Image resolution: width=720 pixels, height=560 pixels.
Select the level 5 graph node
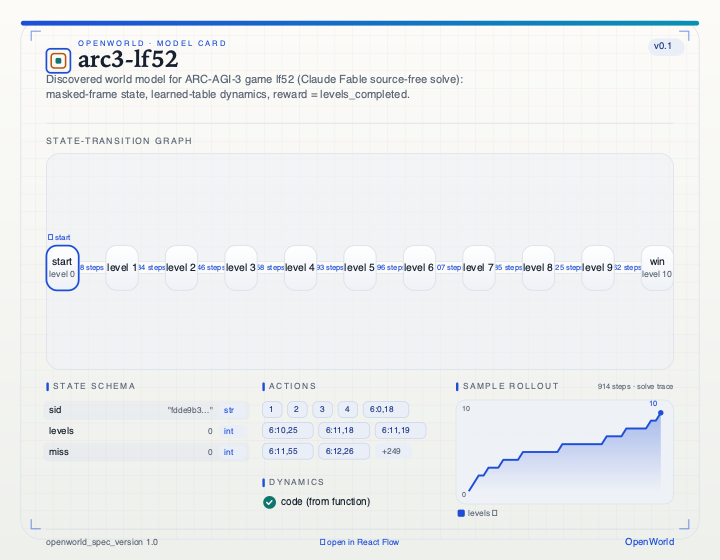click(x=360, y=268)
